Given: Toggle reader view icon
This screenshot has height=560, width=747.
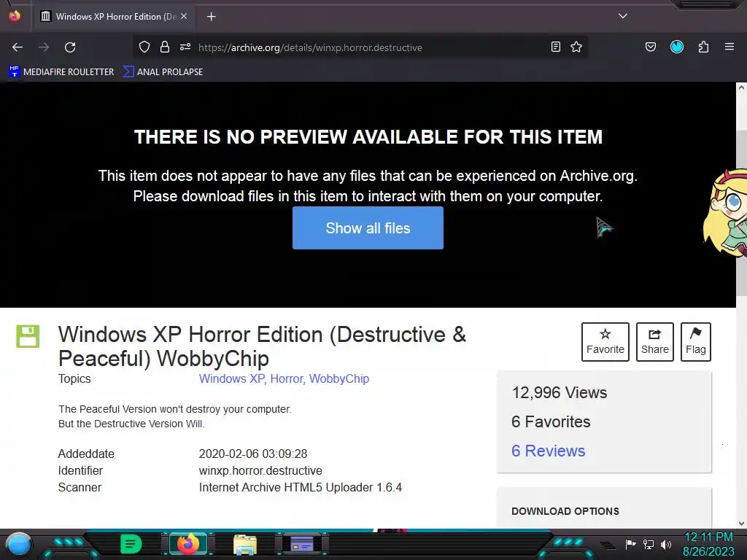Looking at the screenshot, I should [555, 47].
